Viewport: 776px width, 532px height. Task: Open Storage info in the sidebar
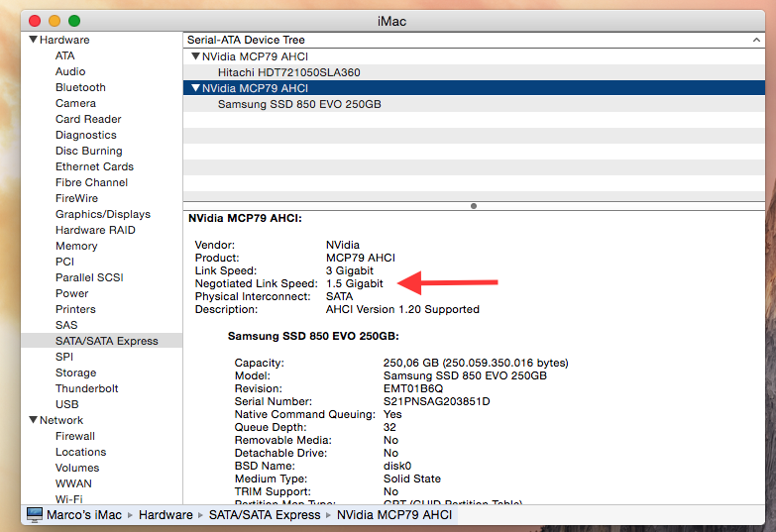coord(75,372)
